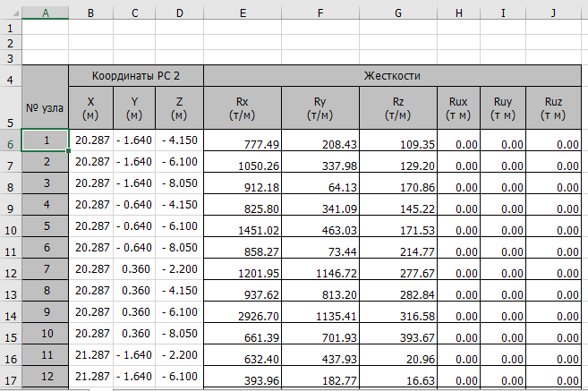Click the Rz value 20.96
This screenshot has width=588, height=391.
pos(398,355)
